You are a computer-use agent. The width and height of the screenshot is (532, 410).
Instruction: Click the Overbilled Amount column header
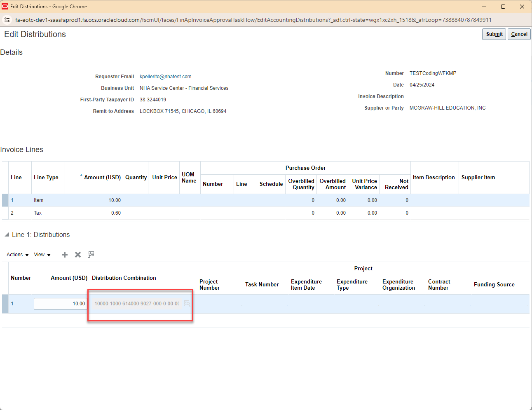click(333, 184)
